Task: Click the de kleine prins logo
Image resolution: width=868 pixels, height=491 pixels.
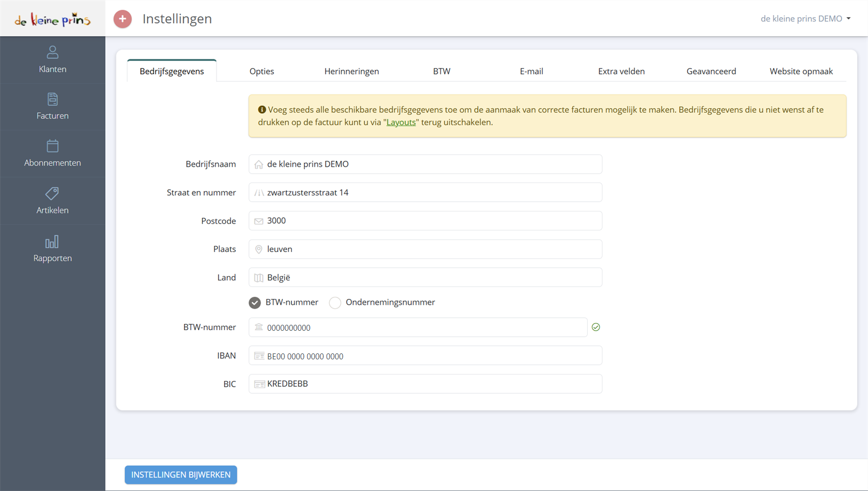Action: [52, 20]
